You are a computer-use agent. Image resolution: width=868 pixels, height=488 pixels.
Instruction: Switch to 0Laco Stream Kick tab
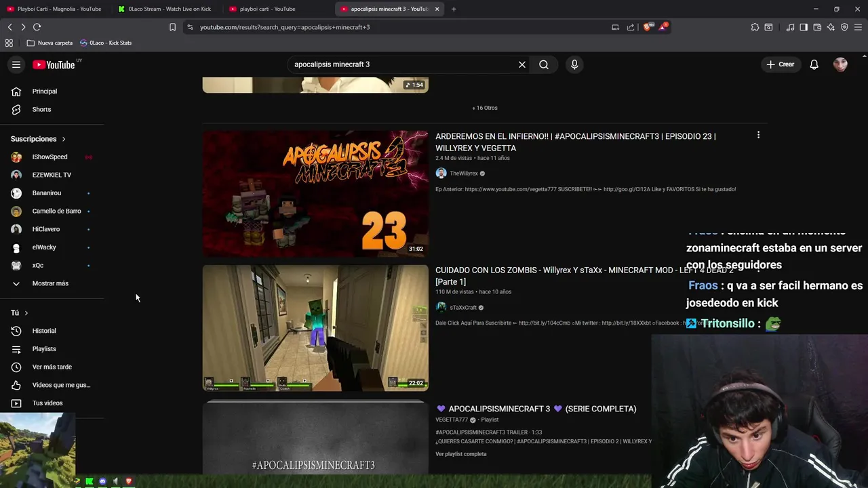click(165, 9)
